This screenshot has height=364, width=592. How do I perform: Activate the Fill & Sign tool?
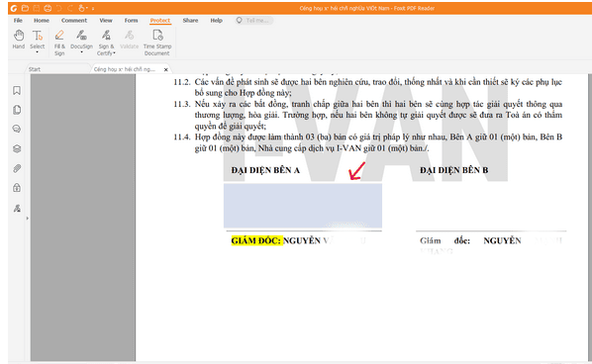click(x=59, y=43)
